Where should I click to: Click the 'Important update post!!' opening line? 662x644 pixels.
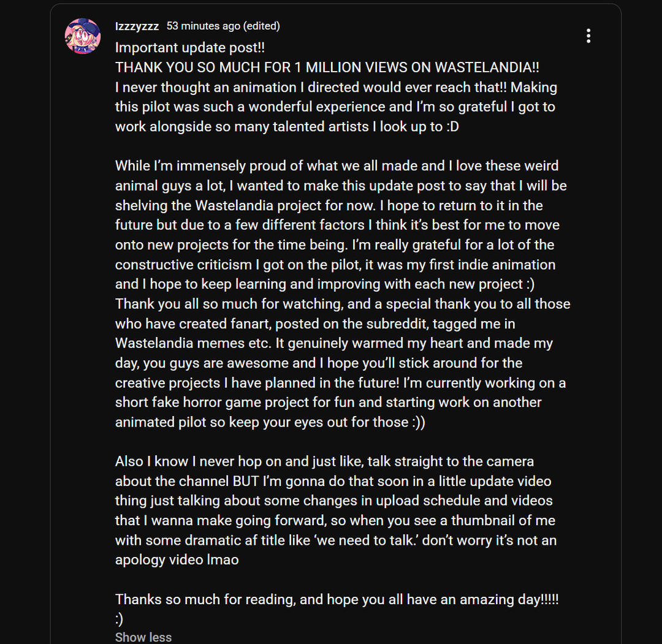[x=190, y=48]
